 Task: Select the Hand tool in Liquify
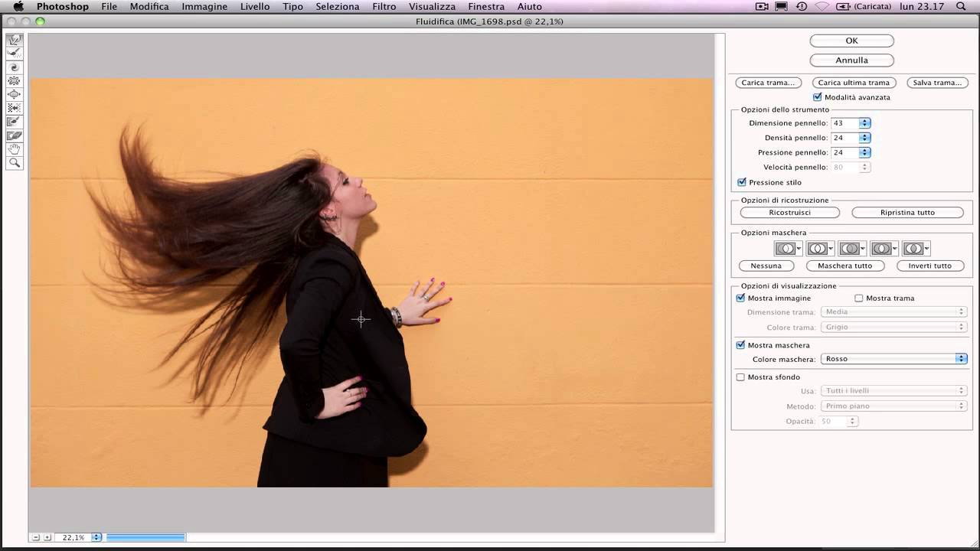[x=14, y=150]
